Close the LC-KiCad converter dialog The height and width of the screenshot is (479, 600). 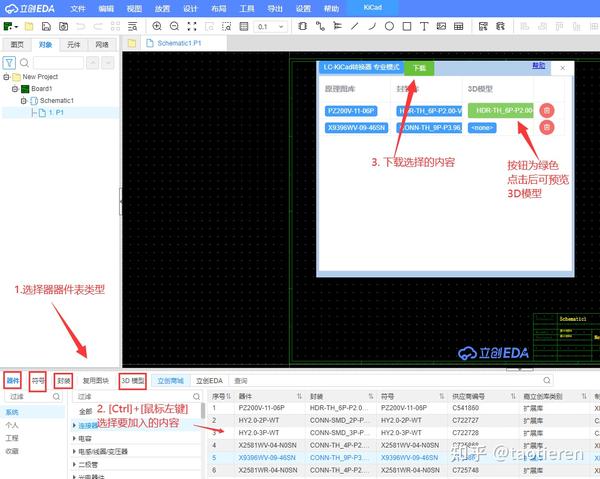(562, 68)
